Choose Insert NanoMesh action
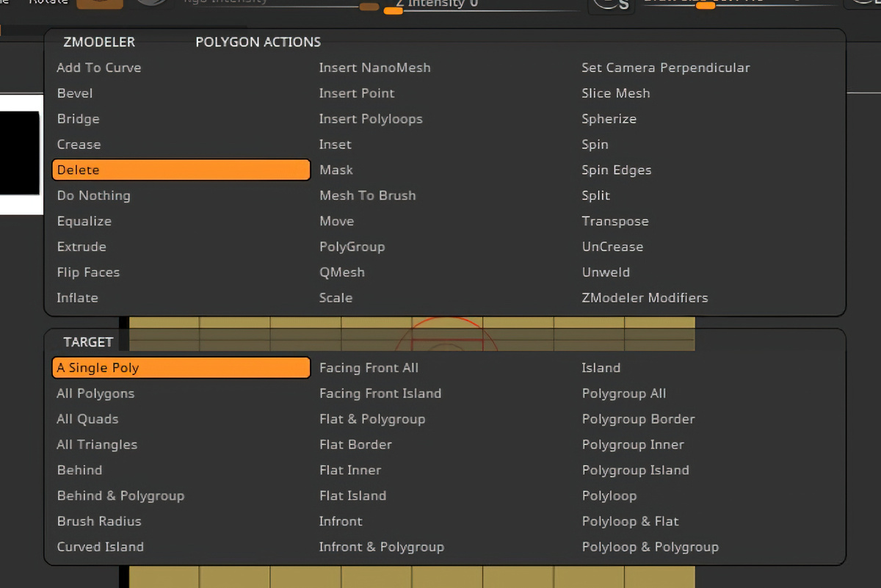Image resolution: width=881 pixels, height=588 pixels. (374, 68)
